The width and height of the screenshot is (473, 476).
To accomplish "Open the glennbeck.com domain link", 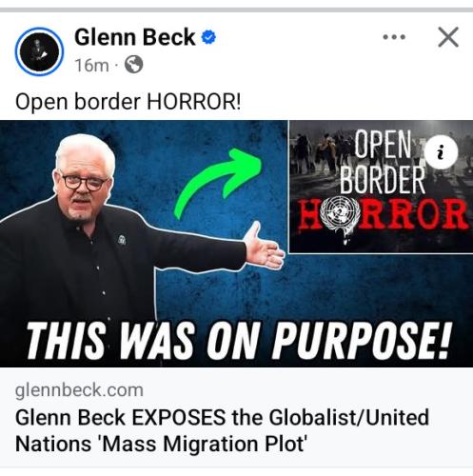I will [x=79, y=390].
